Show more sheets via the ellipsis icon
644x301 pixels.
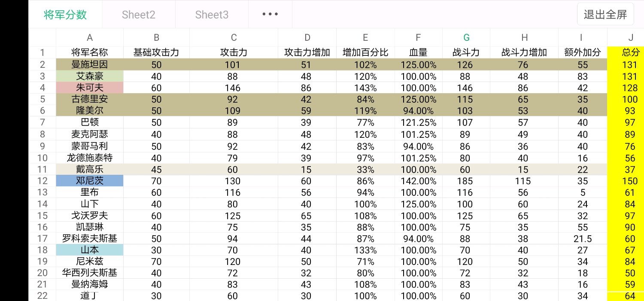tap(270, 15)
